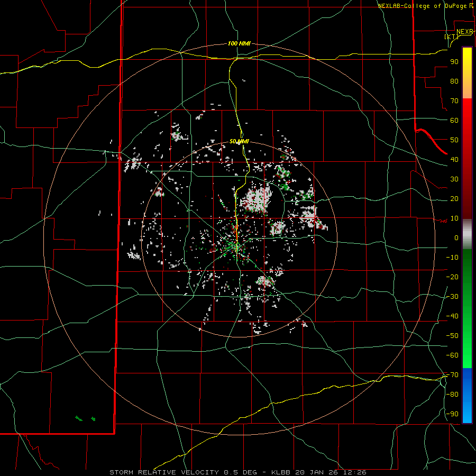Click the -80 value on velocity scale
This screenshot has height=476, width=476.
pyautogui.click(x=452, y=395)
